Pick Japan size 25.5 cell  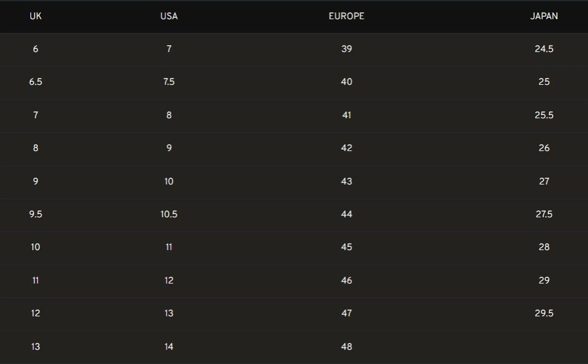tap(544, 115)
